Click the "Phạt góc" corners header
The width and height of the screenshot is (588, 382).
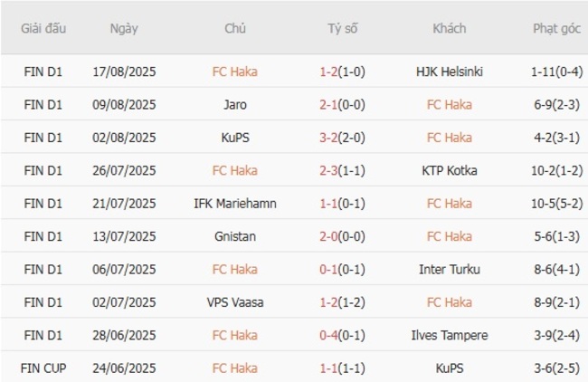pos(557,28)
